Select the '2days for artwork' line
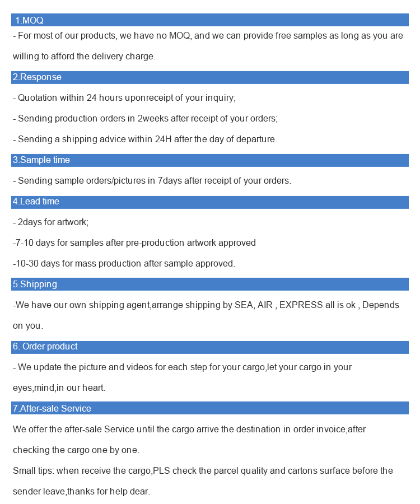 pos(50,222)
